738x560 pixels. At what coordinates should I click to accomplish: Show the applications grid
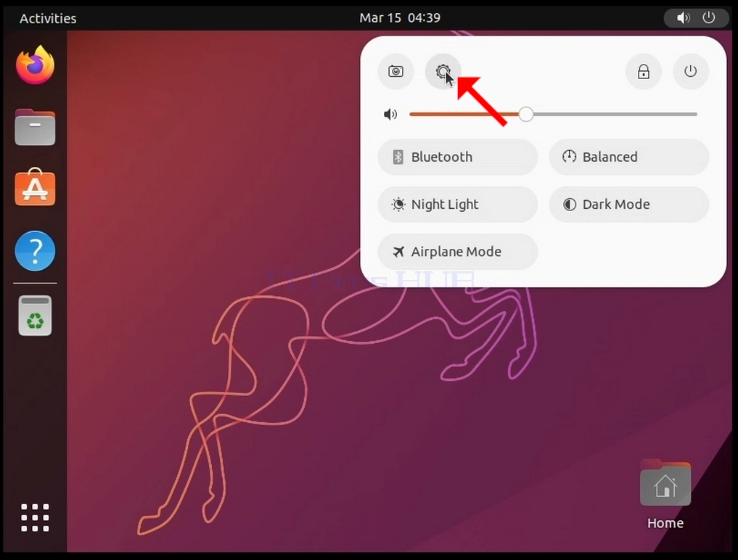(x=36, y=518)
